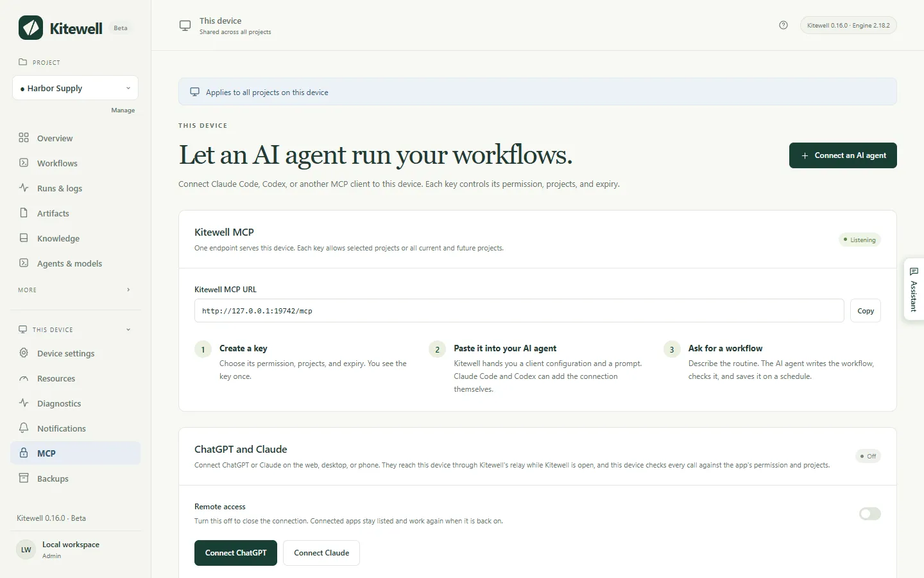Open Runs & logs
Screen dimensions: 924x578
(x=75, y=188)
